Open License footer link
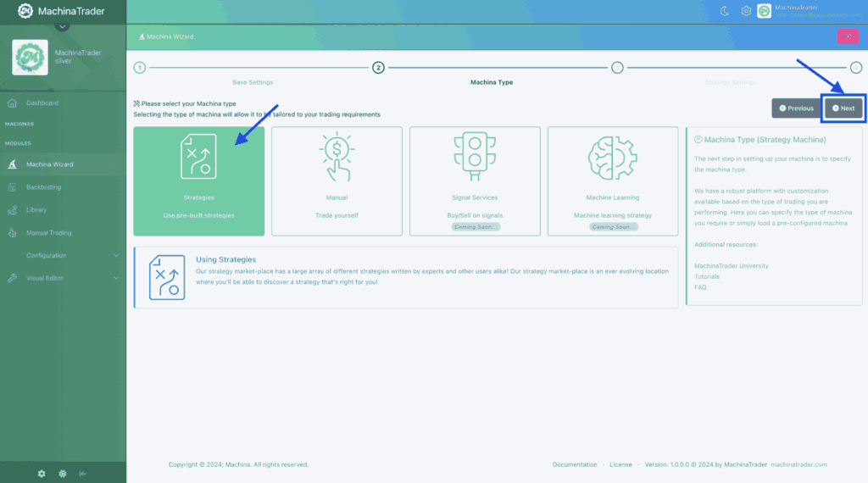 pyautogui.click(x=620, y=464)
